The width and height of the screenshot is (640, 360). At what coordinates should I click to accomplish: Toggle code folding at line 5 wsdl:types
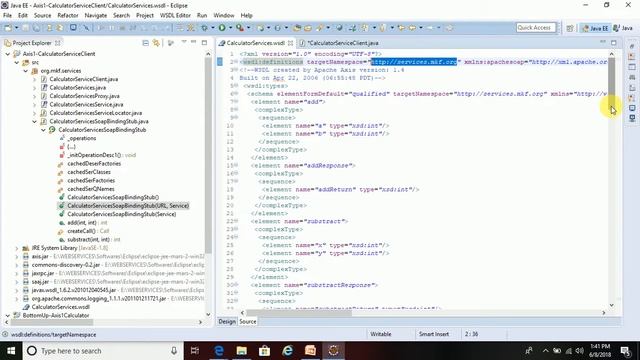point(236,86)
